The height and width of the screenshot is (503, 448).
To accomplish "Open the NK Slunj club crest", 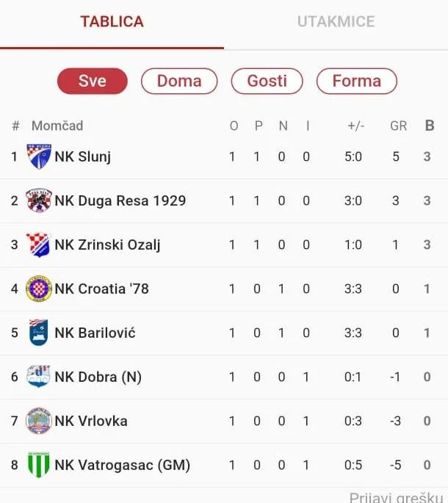I will (x=38, y=156).
